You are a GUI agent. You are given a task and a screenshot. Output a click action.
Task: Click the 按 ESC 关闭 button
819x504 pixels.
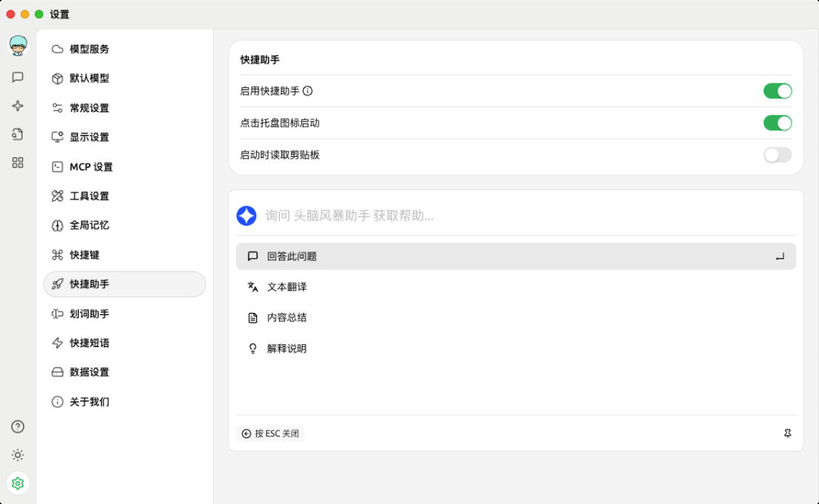click(x=270, y=434)
